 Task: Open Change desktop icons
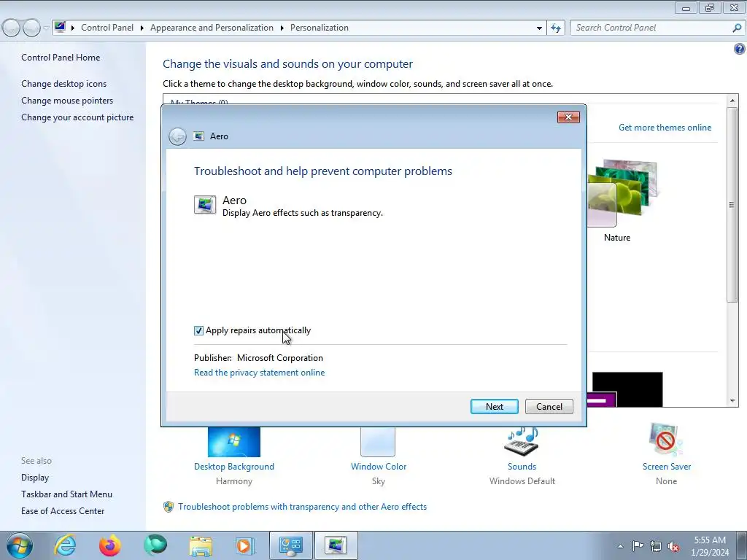point(64,84)
